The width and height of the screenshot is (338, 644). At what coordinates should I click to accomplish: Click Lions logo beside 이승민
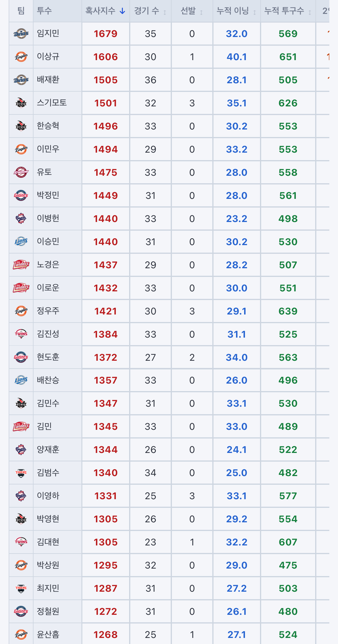pos(21,242)
